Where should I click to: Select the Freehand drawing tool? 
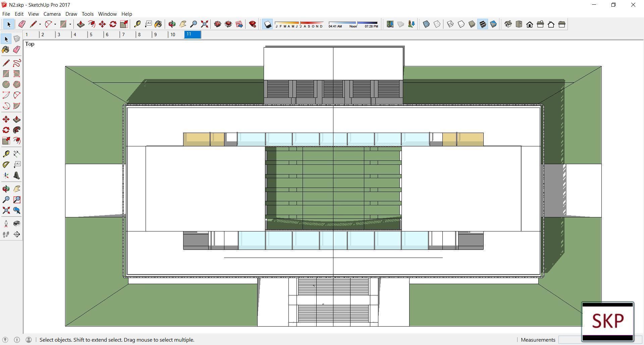point(17,63)
